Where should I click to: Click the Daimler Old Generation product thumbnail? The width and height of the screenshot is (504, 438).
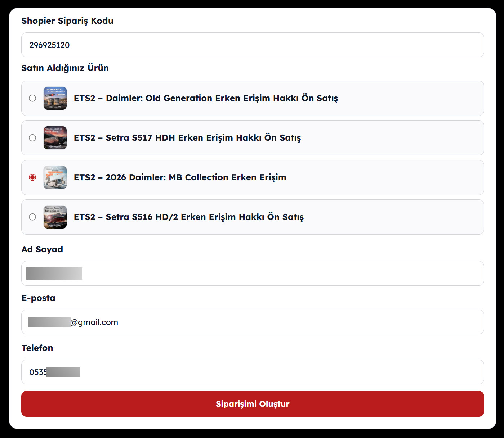[55, 98]
